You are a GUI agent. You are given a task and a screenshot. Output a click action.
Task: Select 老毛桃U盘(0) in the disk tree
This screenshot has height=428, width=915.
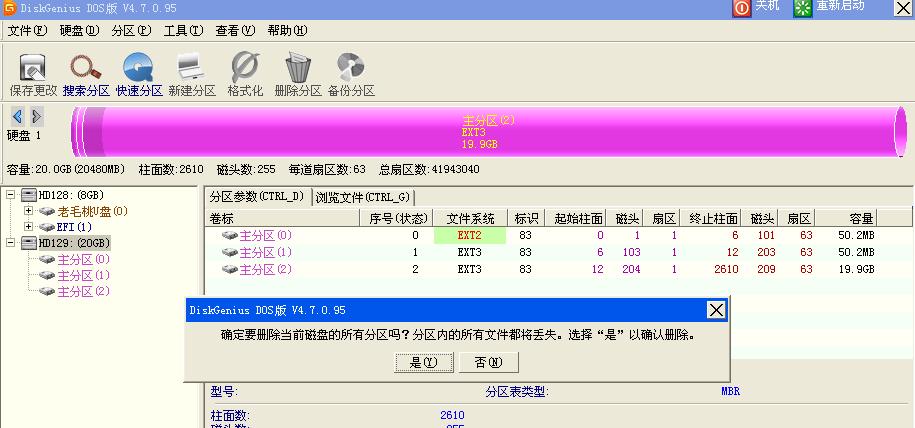point(93,211)
